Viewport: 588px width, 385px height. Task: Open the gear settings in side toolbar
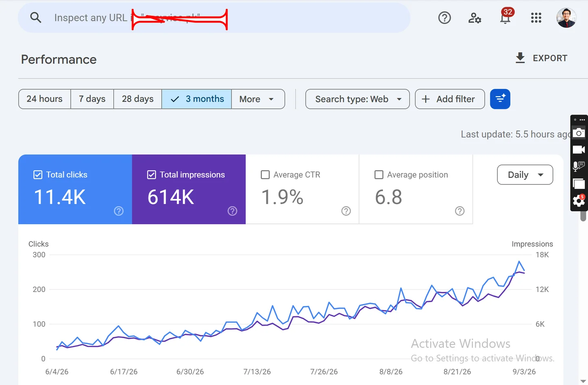tap(579, 201)
